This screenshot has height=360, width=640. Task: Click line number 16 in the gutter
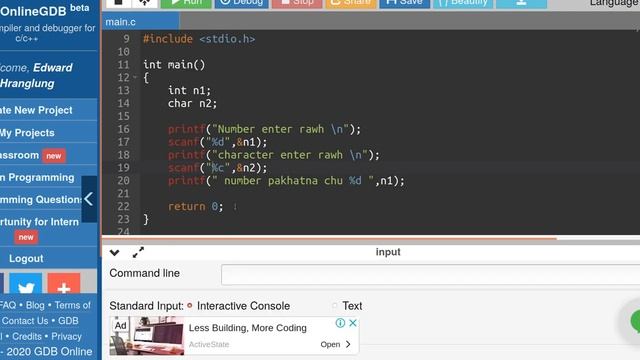123,129
